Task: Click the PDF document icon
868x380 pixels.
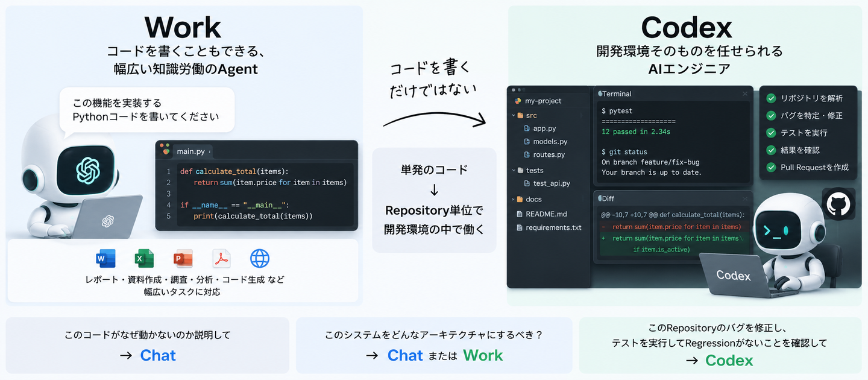Action: point(221,259)
